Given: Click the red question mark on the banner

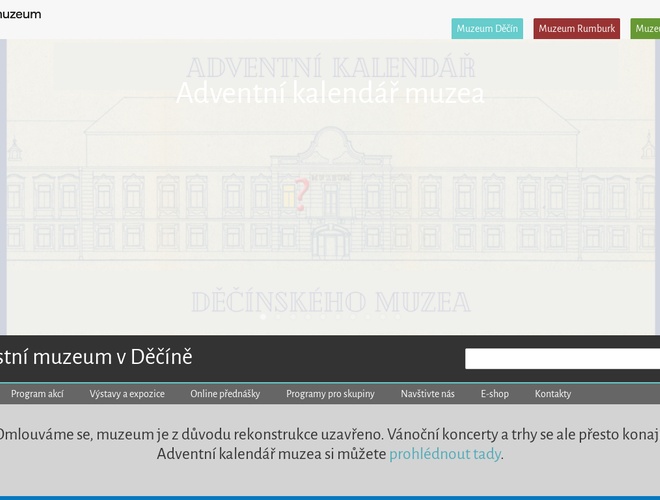Looking at the screenshot, I should pos(299,196).
